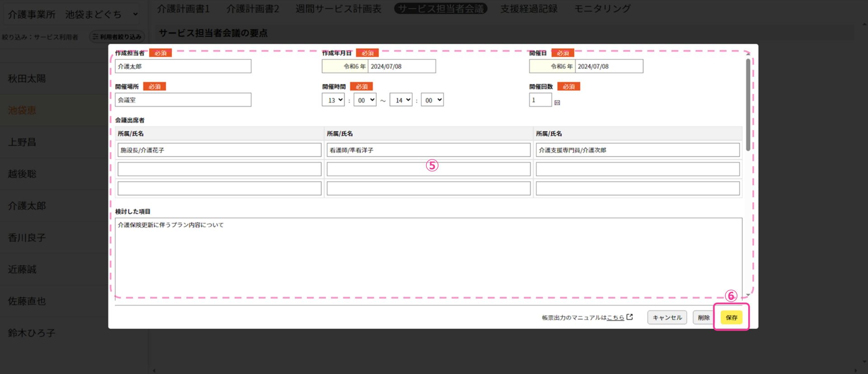The height and width of the screenshot is (374, 868).
Task: Expand the end hour dropdown showing 14
Action: (401, 100)
